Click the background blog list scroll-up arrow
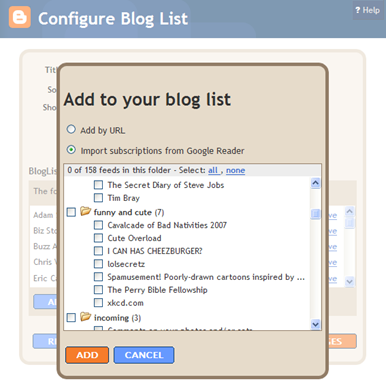The width and height of the screenshot is (386, 384). [349, 211]
